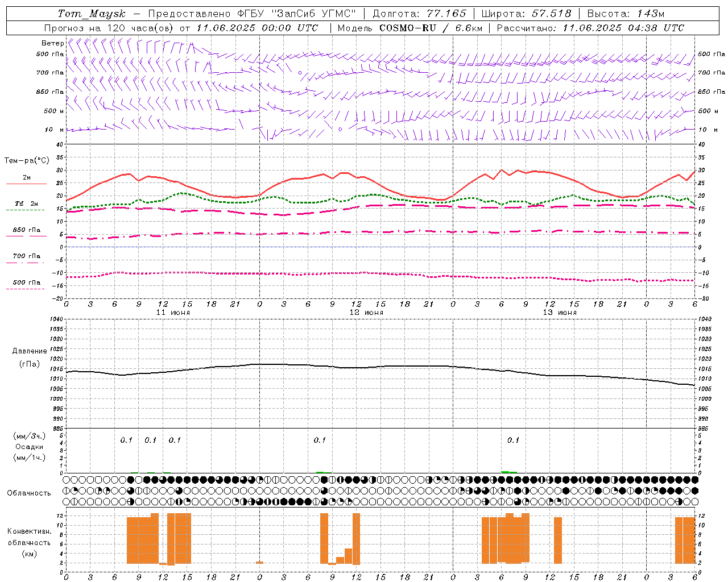Click the 0.1 precipitation value on 12 июня
The width and height of the screenshot is (728, 582).
[x=320, y=440]
